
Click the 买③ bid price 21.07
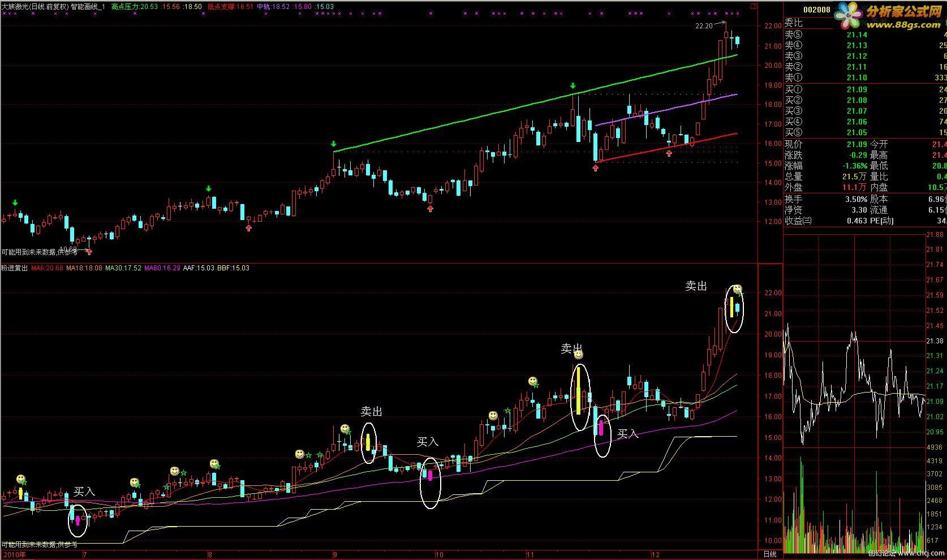click(x=856, y=111)
